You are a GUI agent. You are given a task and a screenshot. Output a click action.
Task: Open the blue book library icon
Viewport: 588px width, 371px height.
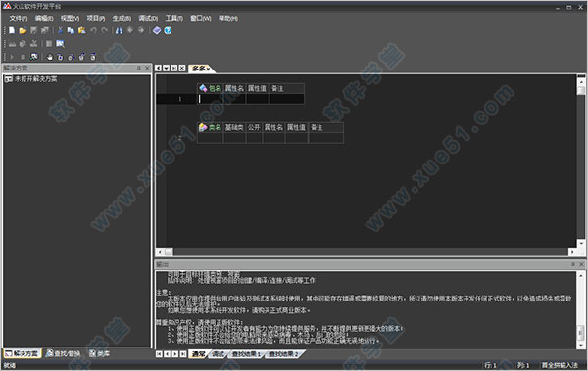[x=157, y=30]
